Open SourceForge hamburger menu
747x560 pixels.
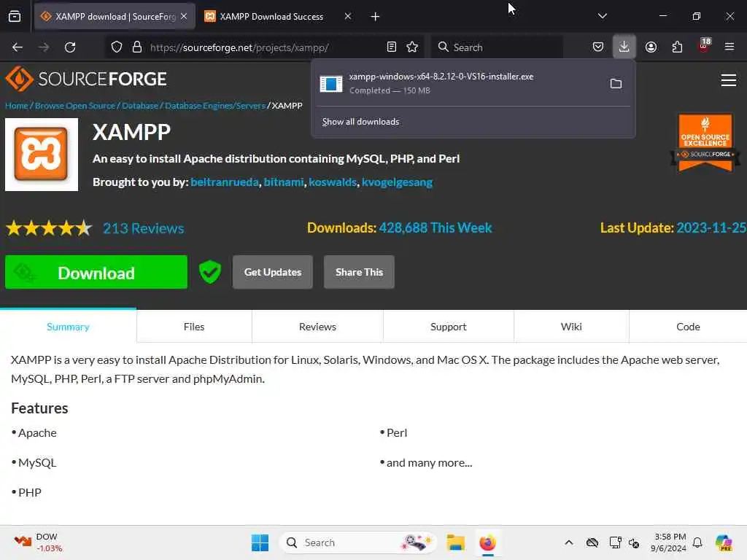tap(729, 80)
